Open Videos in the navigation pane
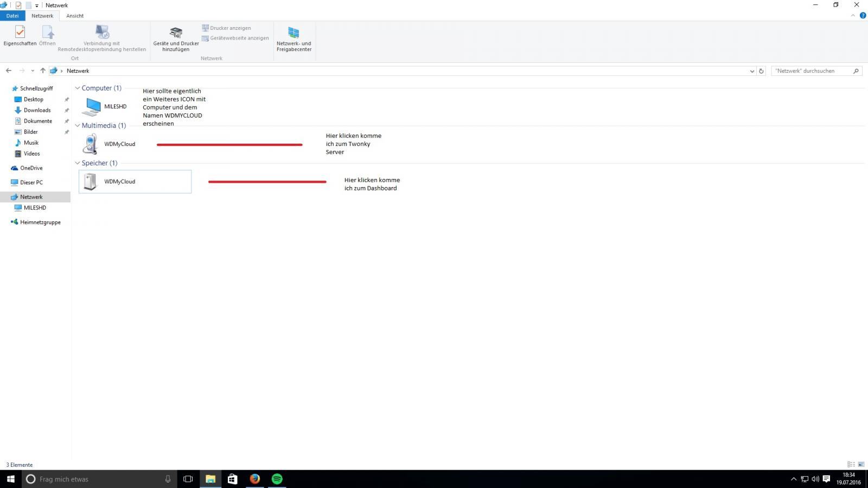868x488 pixels. (31, 153)
